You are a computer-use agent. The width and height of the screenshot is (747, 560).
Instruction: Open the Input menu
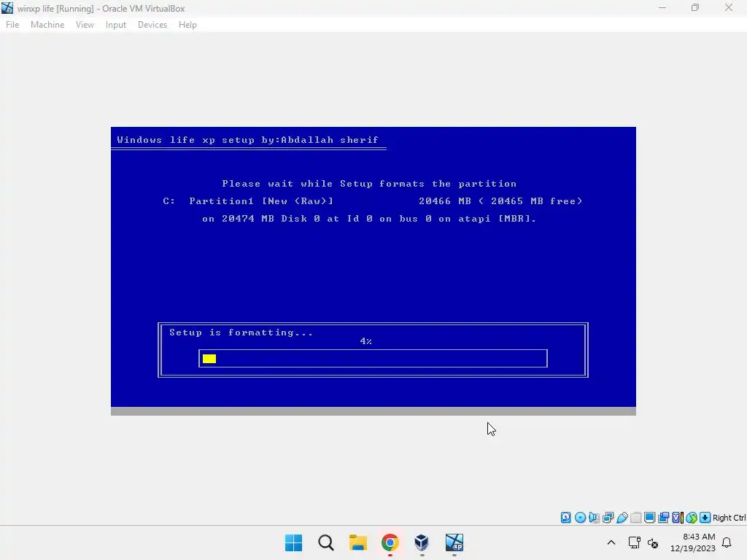pyautogui.click(x=116, y=25)
